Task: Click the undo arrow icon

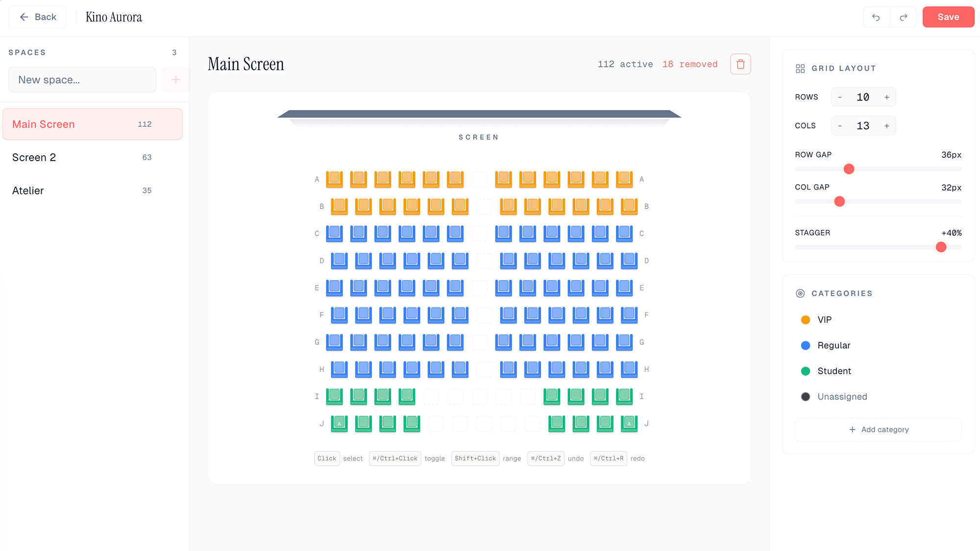Action: (876, 17)
